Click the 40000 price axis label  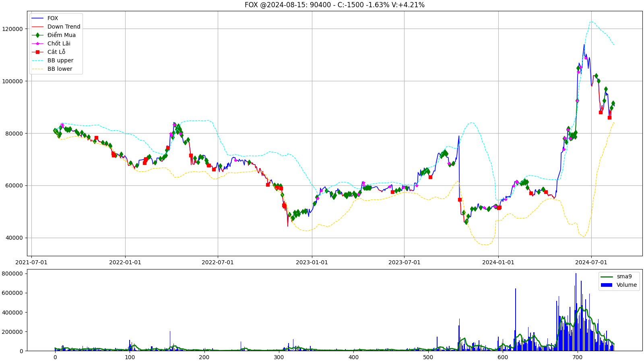pos(14,238)
